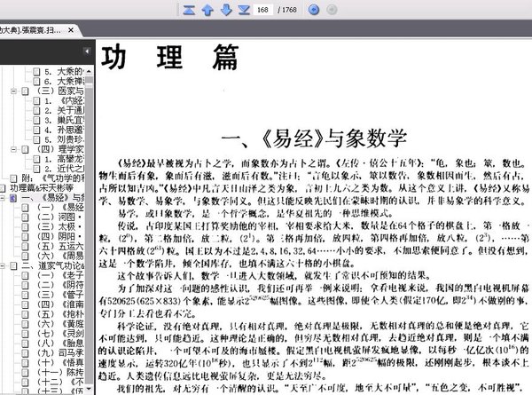Open bookmark '3. 巢氏宜'
Screen dimensions: 532x395
click(x=64, y=120)
